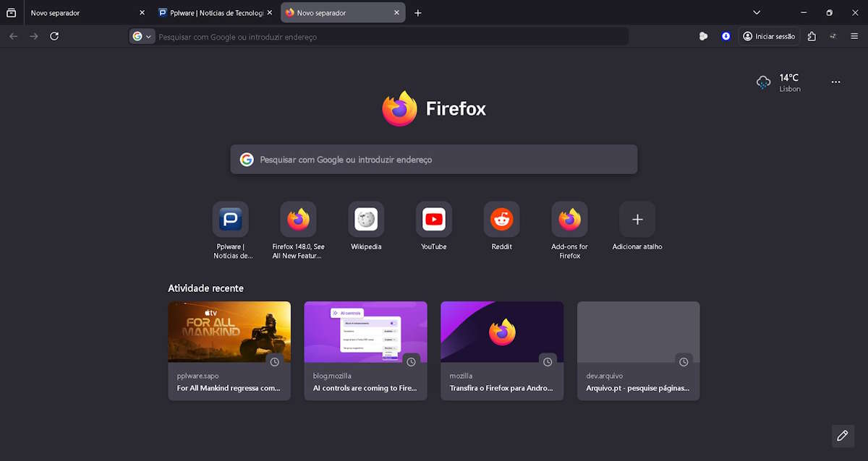Click the Adicionar atalho button
868x461 pixels.
[637, 220]
